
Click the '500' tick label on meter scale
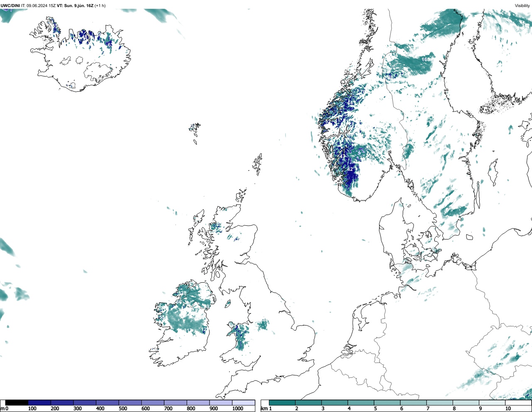[x=123, y=409]
